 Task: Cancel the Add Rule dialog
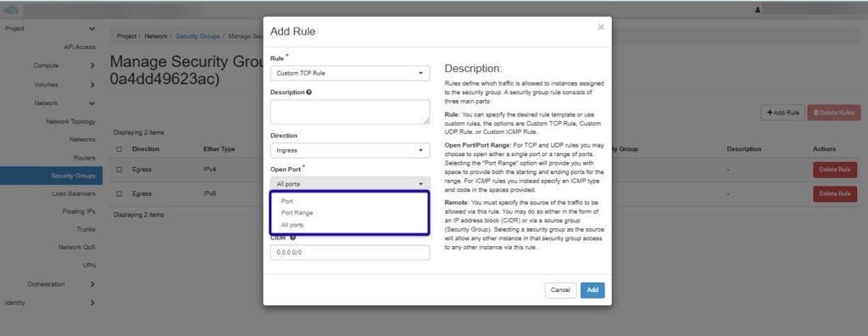(x=560, y=290)
